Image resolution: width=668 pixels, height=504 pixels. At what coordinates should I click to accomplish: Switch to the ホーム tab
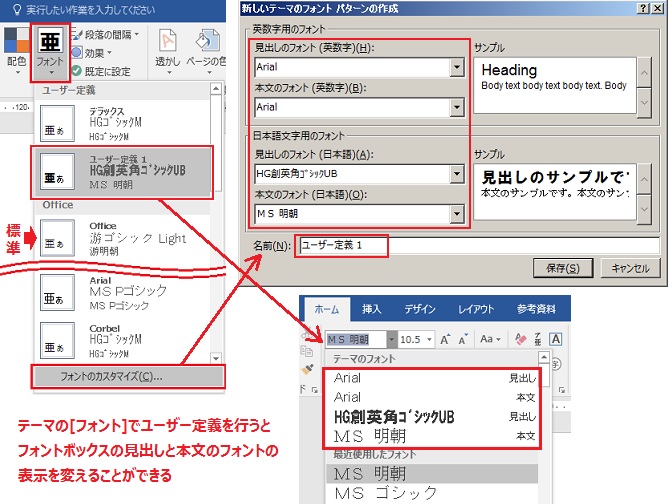click(x=327, y=309)
